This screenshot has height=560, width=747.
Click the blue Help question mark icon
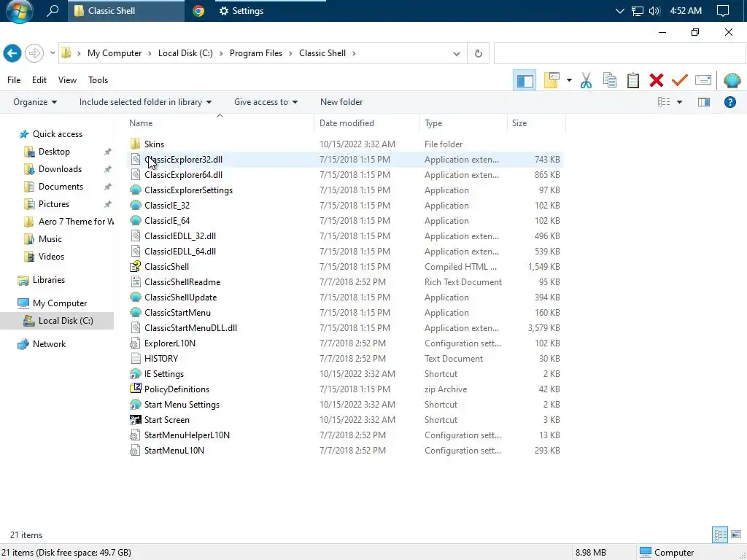click(x=729, y=102)
